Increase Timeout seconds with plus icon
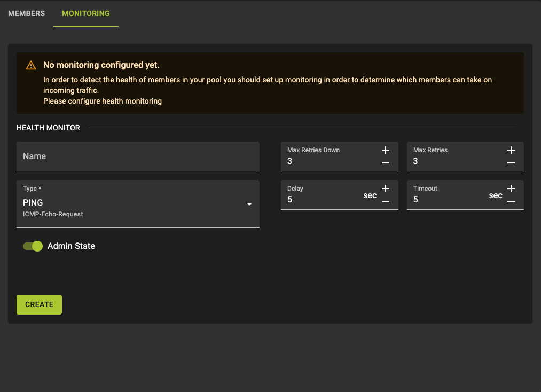Viewport: 541px width, 392px height. pos(511,189)
